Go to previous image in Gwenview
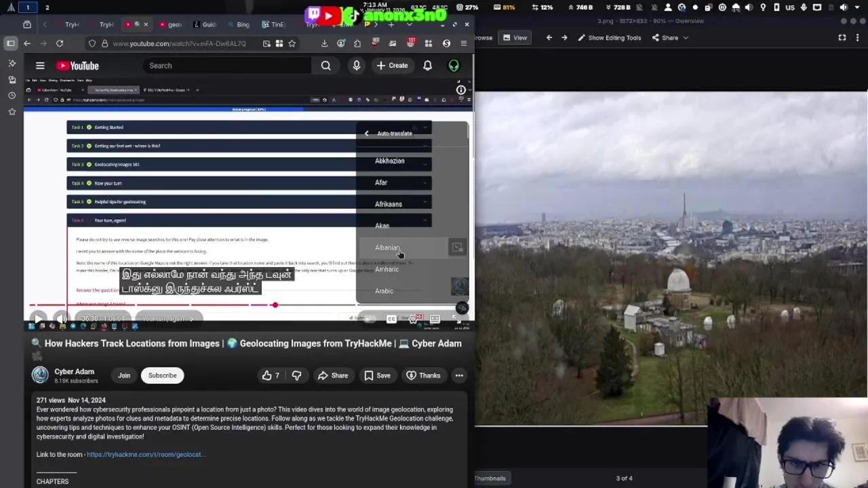Screen dimensions: 868x488 [549, 38]
